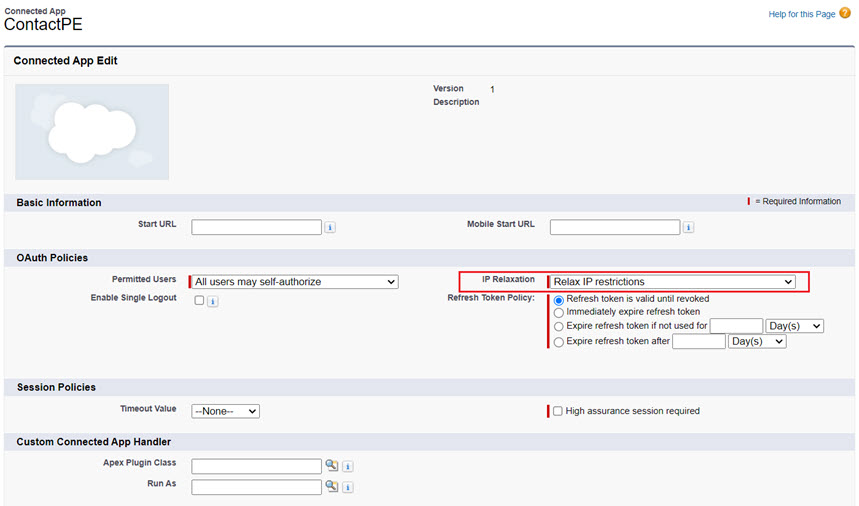
Task: Click the ContactPE page title
Action: click(x=43, y=24)
